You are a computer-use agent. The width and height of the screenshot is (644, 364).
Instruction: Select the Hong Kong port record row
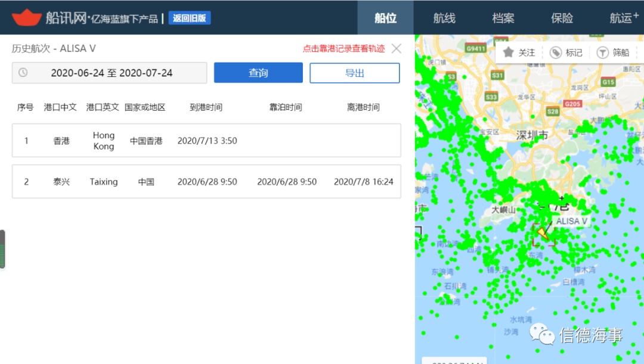[206, 141]
